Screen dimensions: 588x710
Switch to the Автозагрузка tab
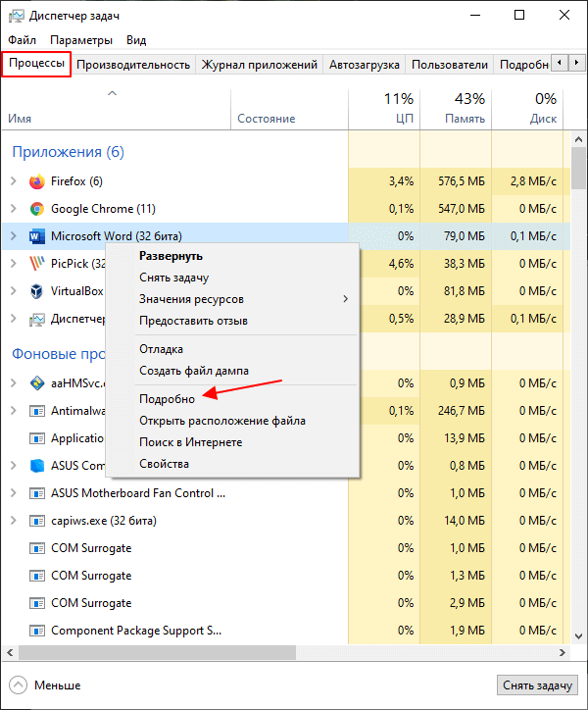click(x=365, y=65)
